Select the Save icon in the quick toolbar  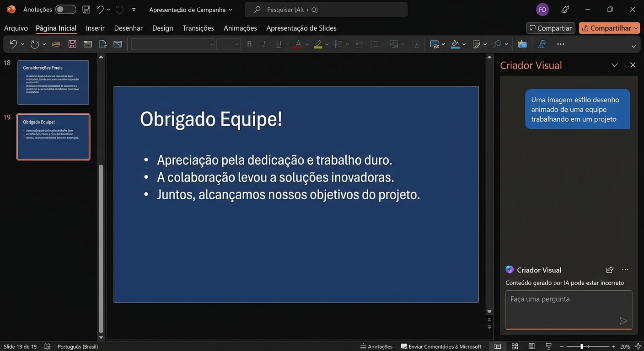click(x=86, y=9)
